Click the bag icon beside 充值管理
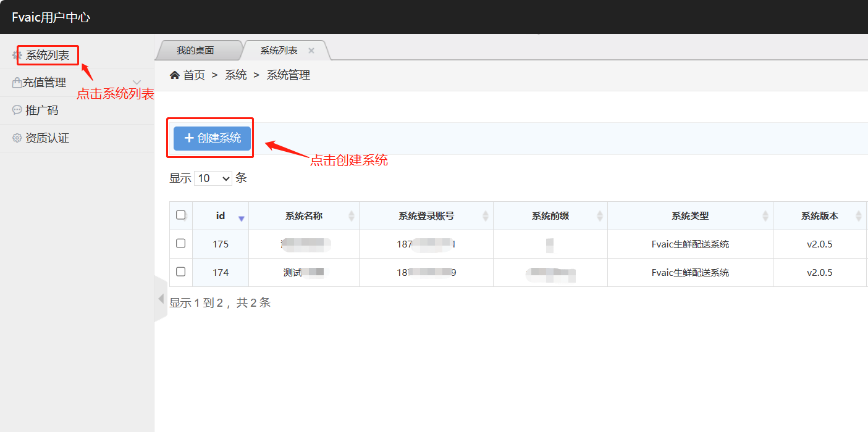The height and width of the screenshot is (432, 868). click(x=17, y=83)
